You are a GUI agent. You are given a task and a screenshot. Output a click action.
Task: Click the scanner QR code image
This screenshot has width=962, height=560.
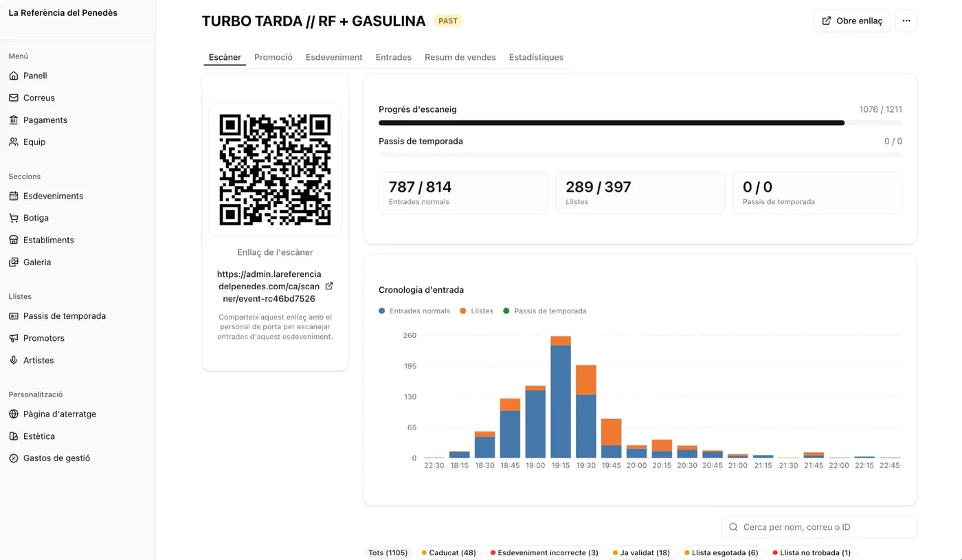tap(275, 170)
